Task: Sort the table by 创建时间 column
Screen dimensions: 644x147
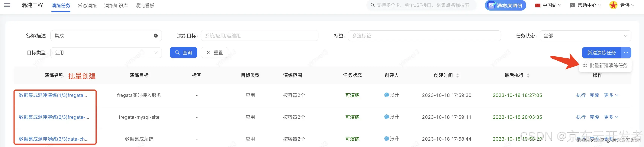Action: pyautogui.click(x=458, y=75)
